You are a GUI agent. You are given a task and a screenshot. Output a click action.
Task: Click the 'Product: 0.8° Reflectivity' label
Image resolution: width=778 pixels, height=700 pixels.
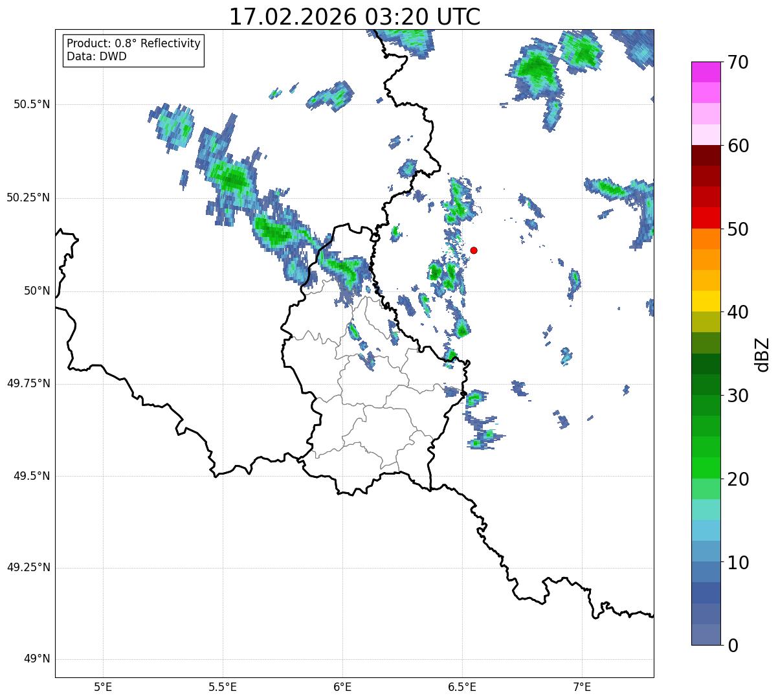pyautogui.click(x=134, y=43)
